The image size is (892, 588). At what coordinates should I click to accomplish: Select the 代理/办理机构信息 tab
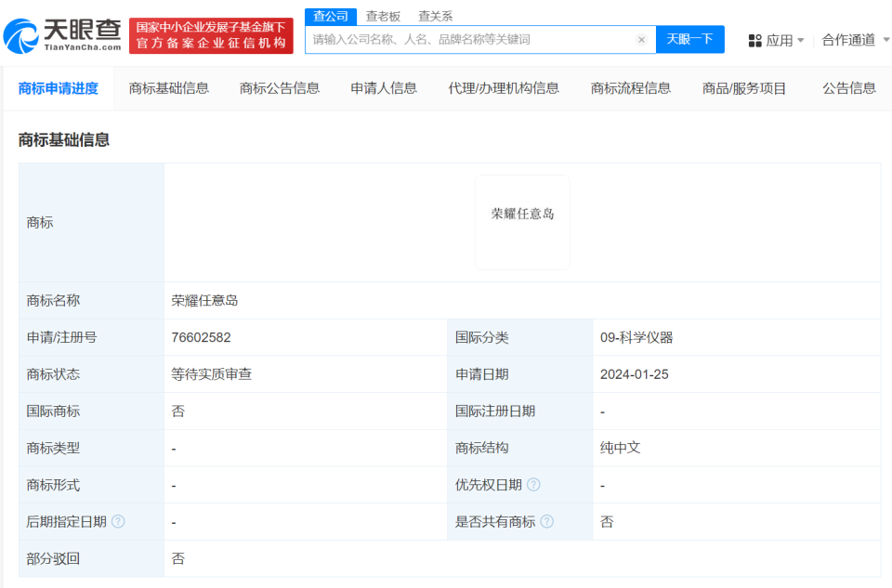click(x=504, y=88)
